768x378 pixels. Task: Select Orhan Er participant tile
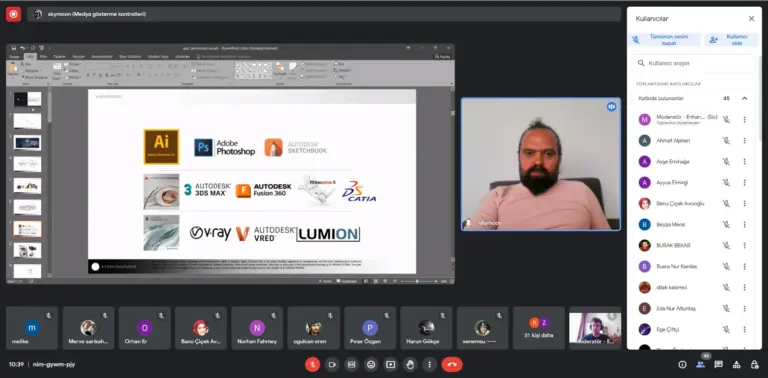[x=144, y=328]
